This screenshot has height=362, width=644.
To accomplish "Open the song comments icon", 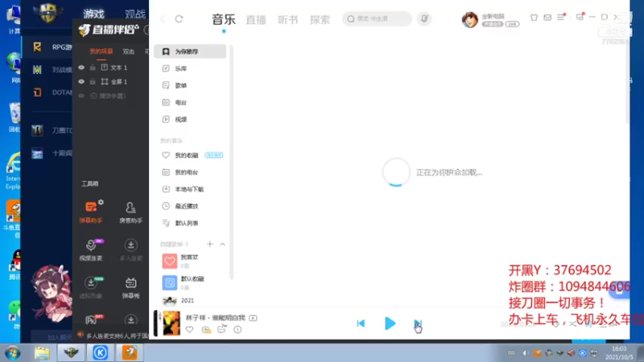I will pyautogui.click(x=222, y=329).
